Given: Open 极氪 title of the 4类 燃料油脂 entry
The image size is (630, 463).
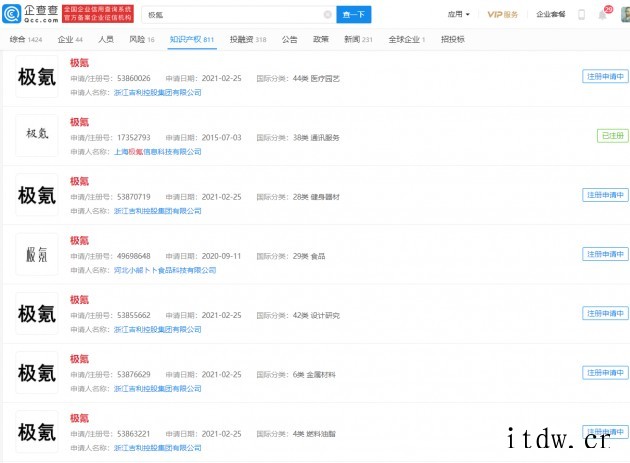Looking at the screenshot, I should click(x=79, y=418).
